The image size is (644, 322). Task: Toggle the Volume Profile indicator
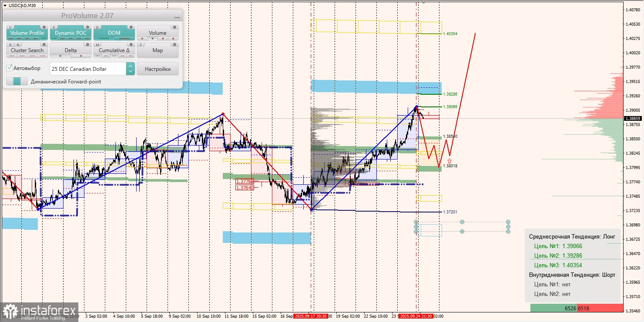click(x=27, y=33)
